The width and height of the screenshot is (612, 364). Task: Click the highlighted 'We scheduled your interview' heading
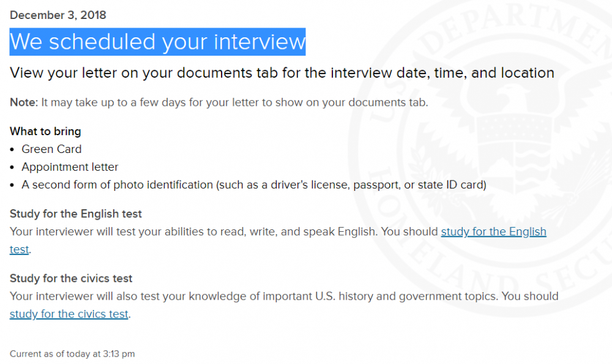coord(158,42)
